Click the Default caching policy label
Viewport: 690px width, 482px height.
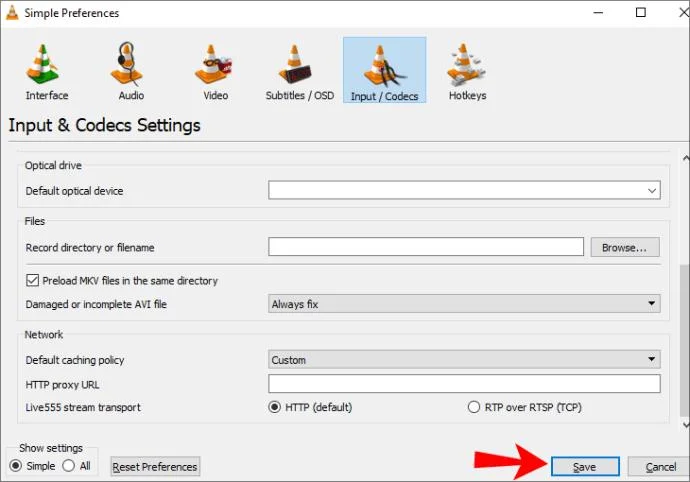[x=75, y=360]
